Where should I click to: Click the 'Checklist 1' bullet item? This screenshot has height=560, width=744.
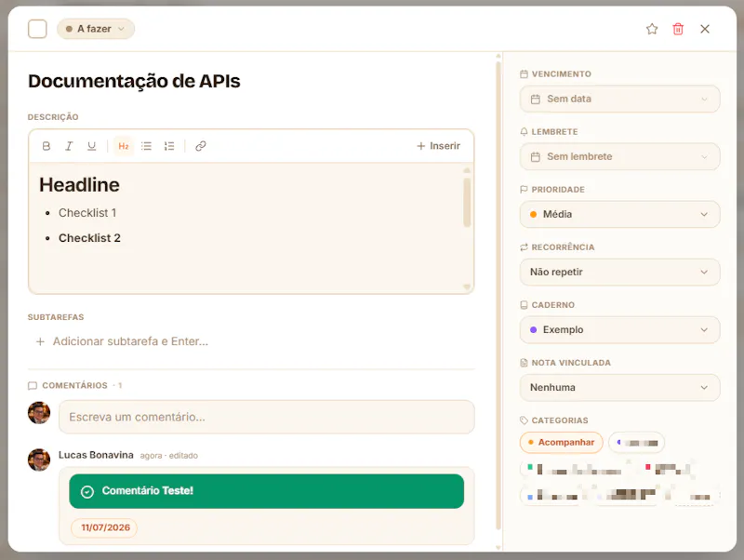[87, 213]
